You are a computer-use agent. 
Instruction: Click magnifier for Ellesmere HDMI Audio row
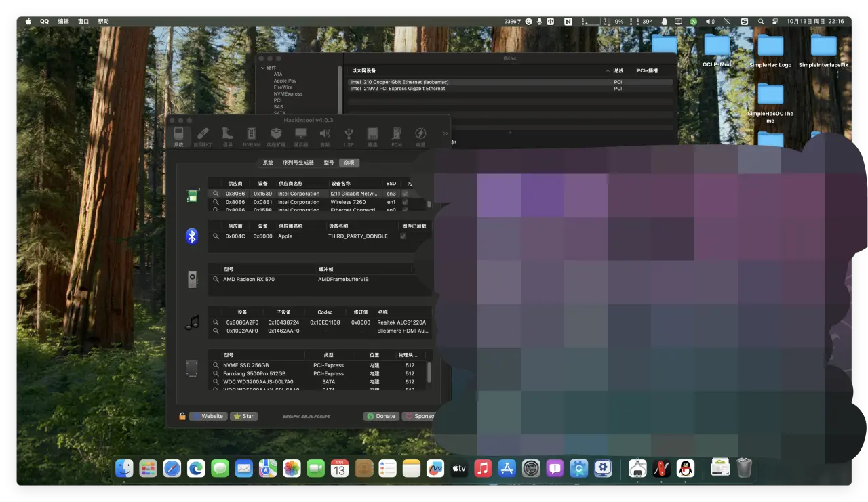tap(216, 331)
